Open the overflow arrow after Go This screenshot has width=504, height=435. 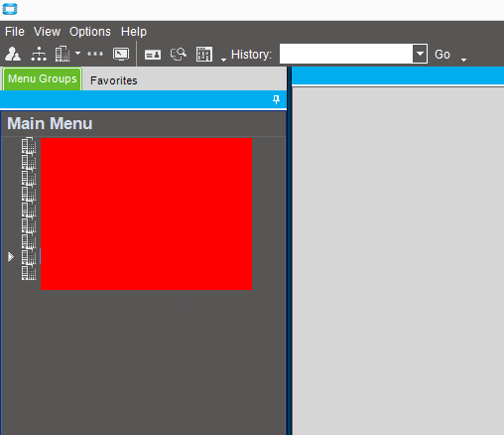pyautogui.click(x=463, y=60)
